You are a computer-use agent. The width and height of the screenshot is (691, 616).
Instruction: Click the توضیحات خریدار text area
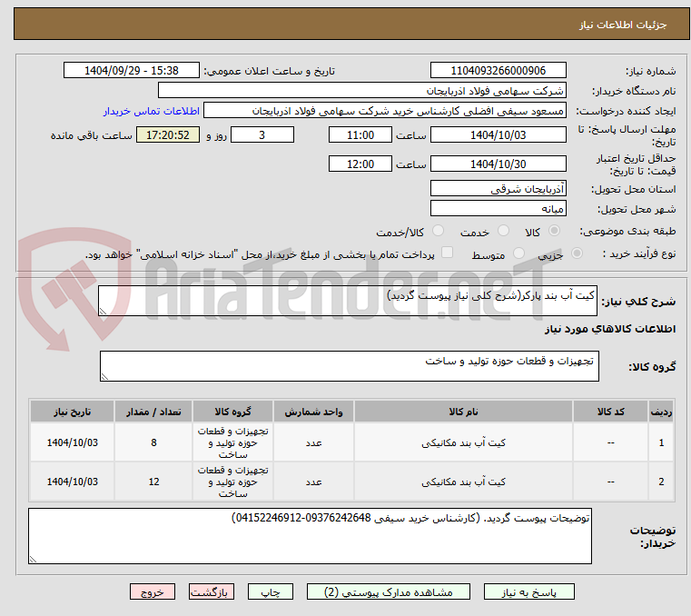pos(310,536)
